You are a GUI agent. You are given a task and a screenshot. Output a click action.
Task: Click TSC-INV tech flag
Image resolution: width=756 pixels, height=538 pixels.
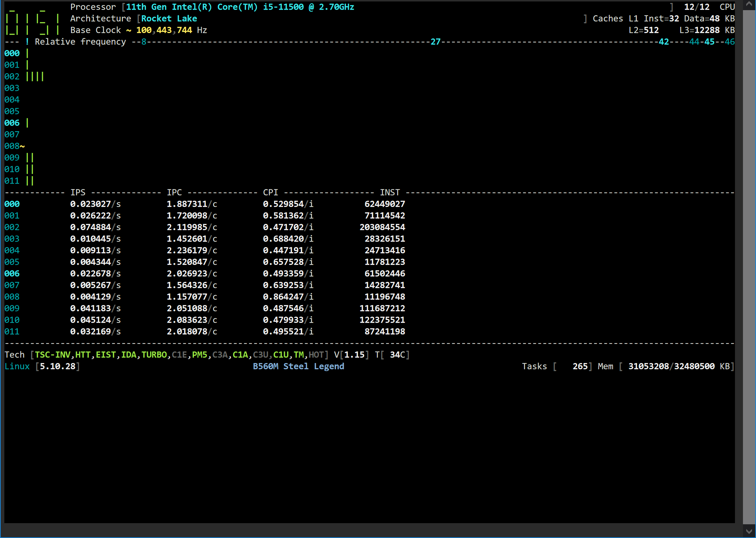click(x=53, y=355)
